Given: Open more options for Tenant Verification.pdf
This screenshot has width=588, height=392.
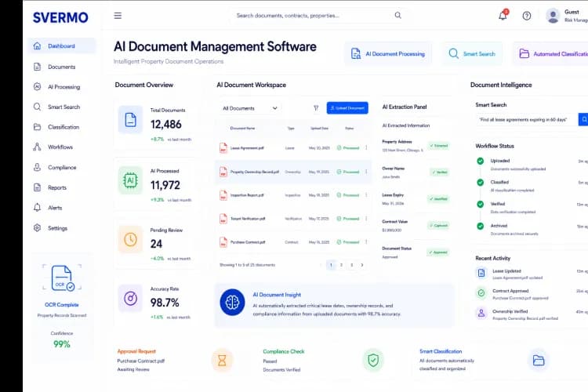Looking at the screenshot, I should click(x=366, y=219).
